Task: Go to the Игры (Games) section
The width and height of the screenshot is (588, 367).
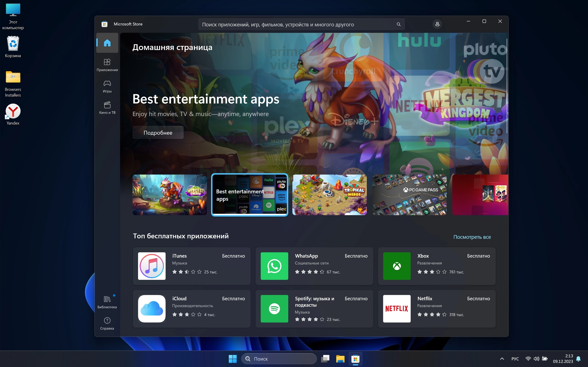Action: click(107, 86)
